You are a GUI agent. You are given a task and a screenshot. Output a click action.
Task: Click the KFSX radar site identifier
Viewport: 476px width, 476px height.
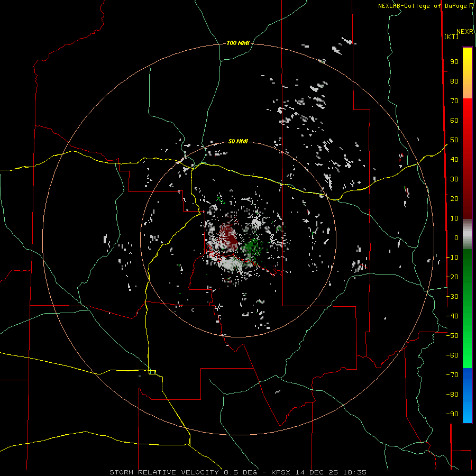point(281,472)
